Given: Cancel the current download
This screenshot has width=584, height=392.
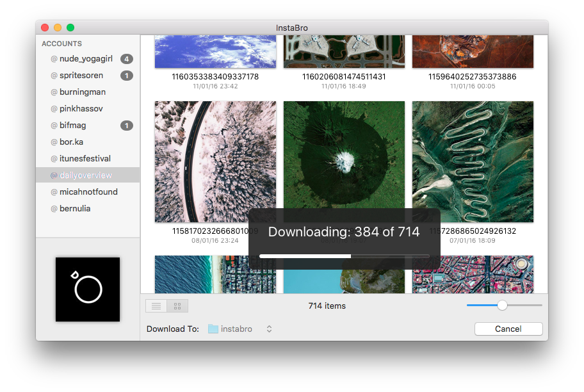Looking at the screenshot, I should tap(508, 329).
